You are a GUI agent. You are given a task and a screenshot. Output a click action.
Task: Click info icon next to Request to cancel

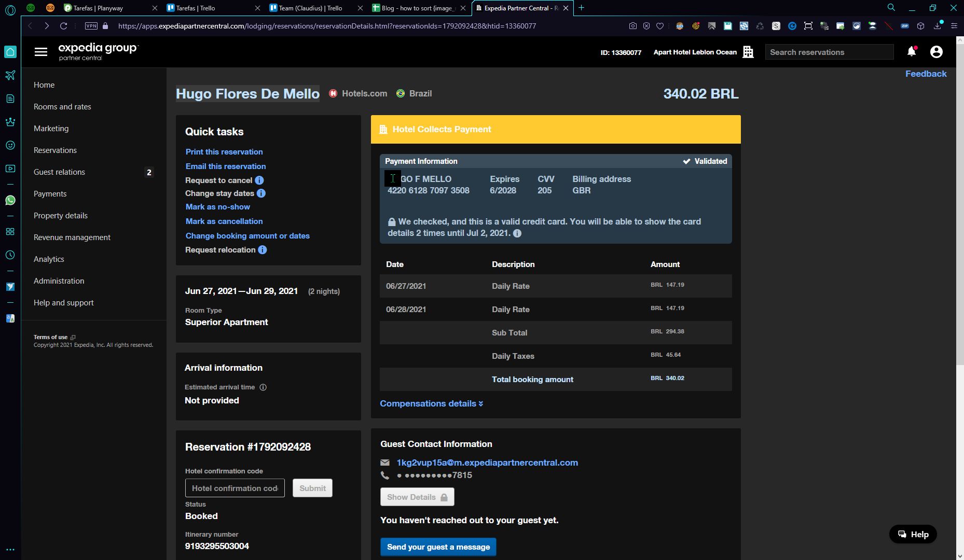pyautogui.click(x=259, y=180)
